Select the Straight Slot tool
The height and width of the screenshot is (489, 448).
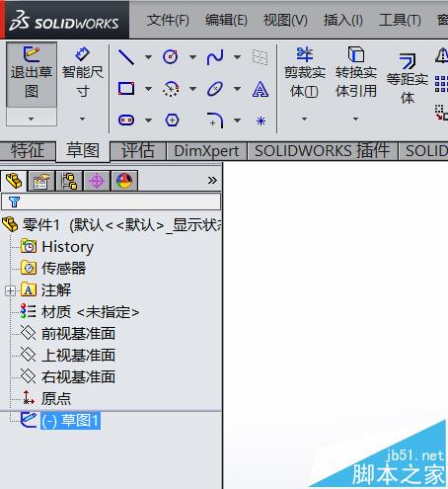pos(126,120)
